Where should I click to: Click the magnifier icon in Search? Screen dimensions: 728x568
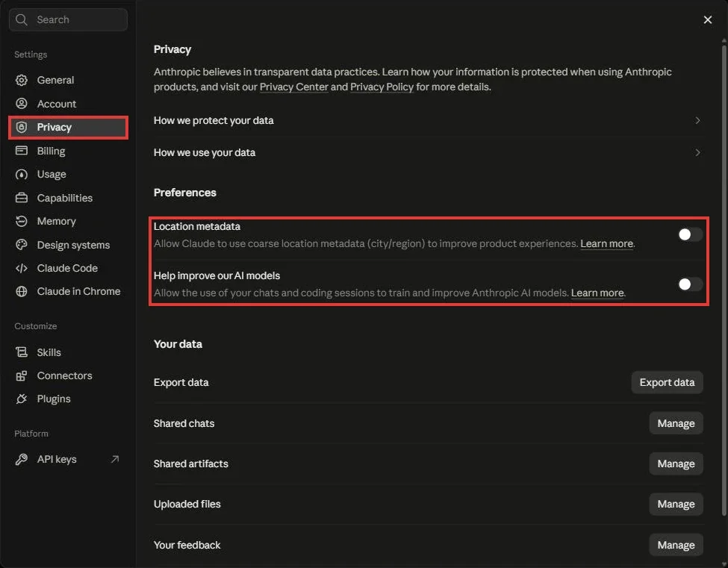22,19
